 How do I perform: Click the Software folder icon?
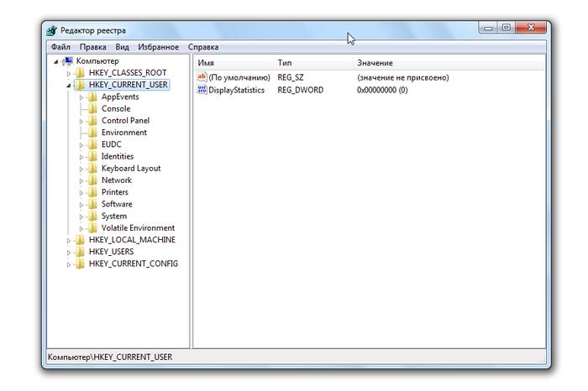92,204
